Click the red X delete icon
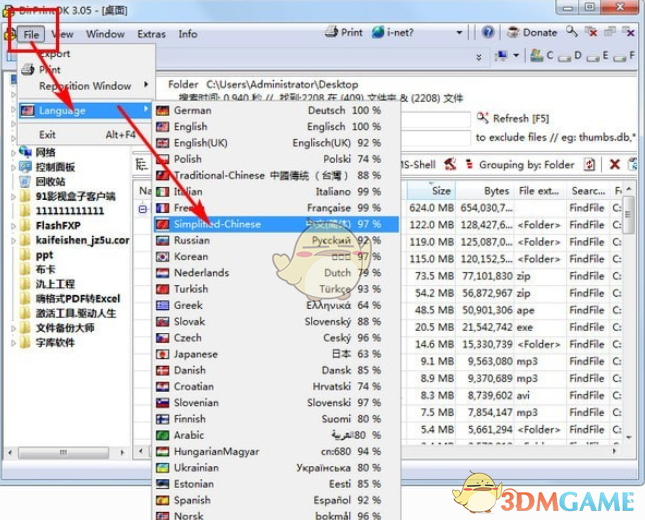Image resolution: width=645 pixels, height=520 pixels. [615, 165]
